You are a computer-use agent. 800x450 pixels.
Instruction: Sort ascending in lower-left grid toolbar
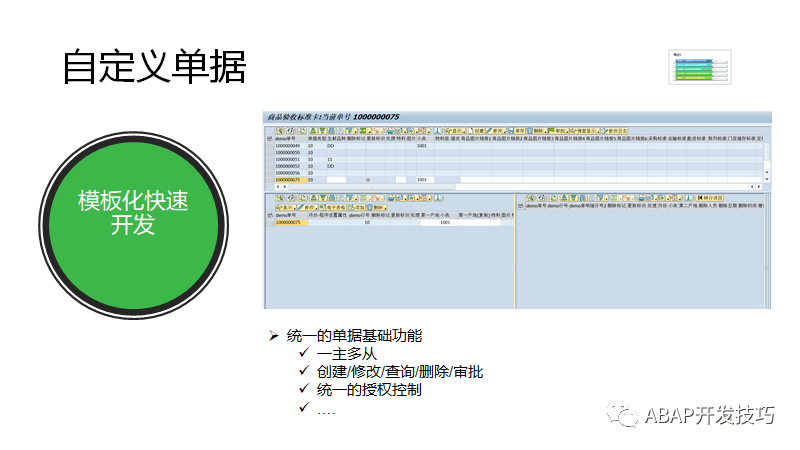click(x=314, y=198)
